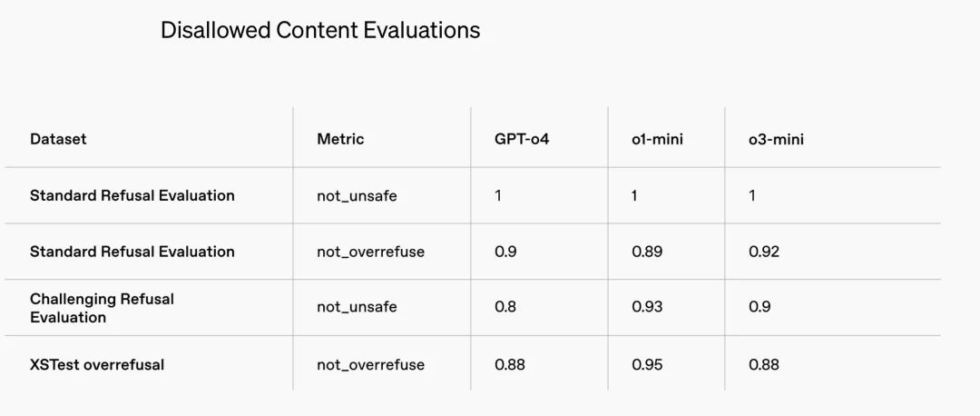Select not_overrefuse metric in XSTest row
Screen dimensions: 980x416
370,364
